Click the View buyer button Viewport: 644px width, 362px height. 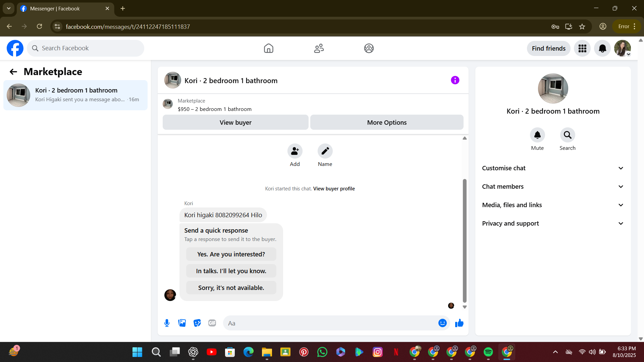235,123
